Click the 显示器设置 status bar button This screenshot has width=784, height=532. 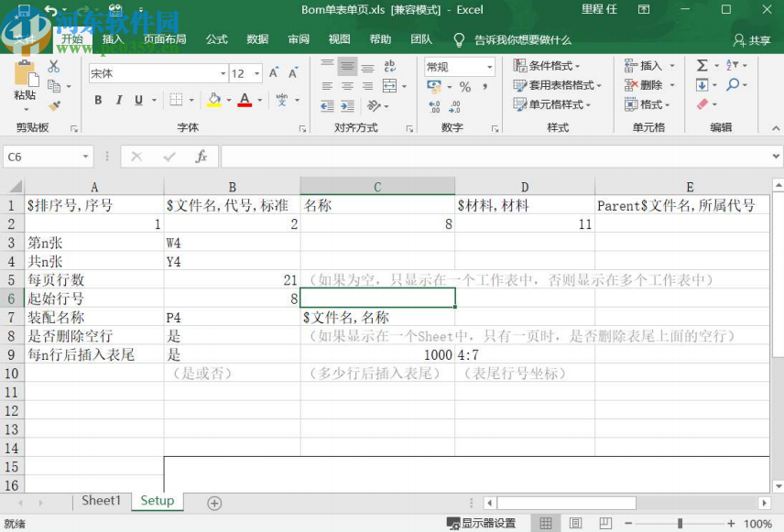tap(482, 524)
